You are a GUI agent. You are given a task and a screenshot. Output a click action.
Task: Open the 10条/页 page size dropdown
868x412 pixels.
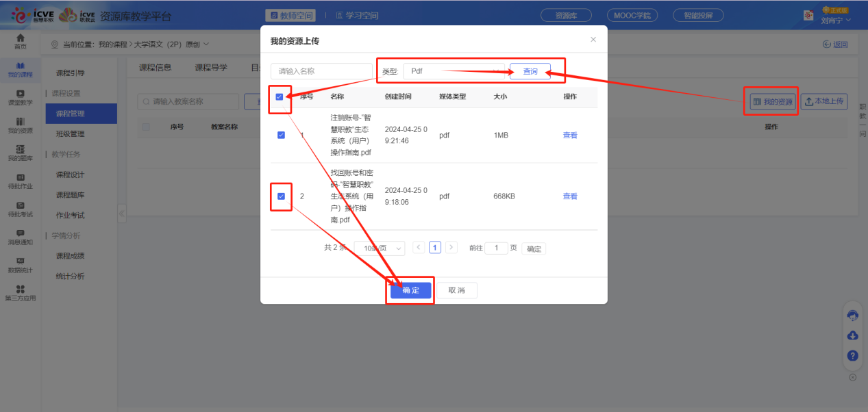click(x=380, y=248)
